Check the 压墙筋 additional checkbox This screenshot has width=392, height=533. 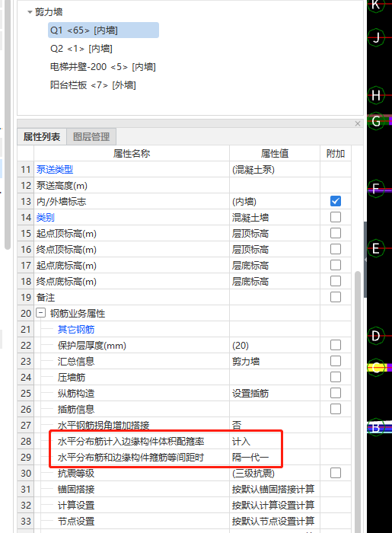pos(336,377)
